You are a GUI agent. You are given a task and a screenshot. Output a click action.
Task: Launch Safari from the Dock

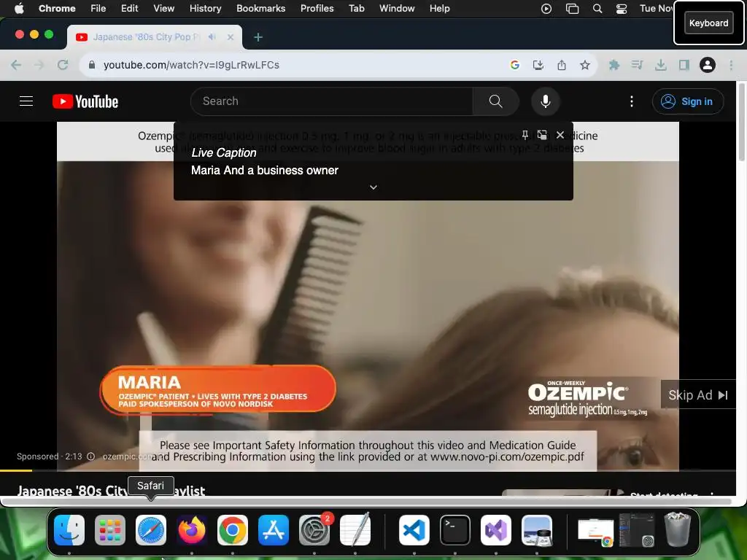(151, 530)
